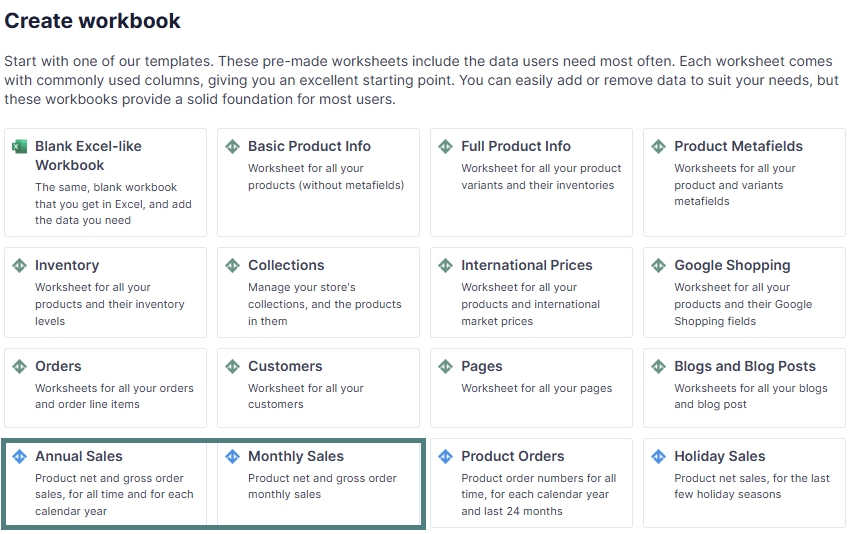
Task: Click text 'that you get in Excel, and add'
Action: 113,204
